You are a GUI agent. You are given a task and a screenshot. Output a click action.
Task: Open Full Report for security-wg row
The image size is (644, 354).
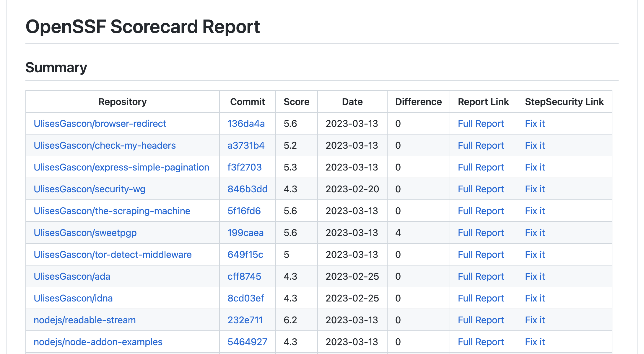click(x=481, y=189)
